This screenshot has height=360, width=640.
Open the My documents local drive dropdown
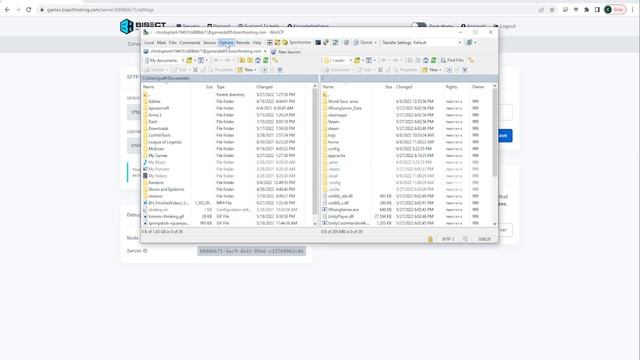[164, 60]
